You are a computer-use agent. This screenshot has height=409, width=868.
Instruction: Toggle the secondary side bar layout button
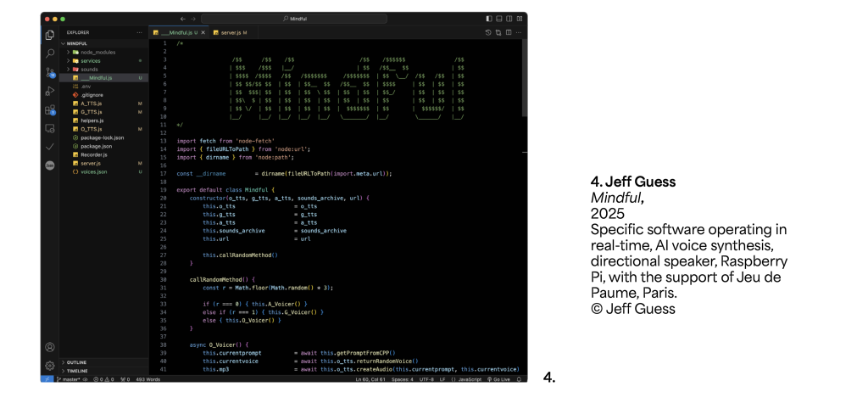tap(509, 19)
